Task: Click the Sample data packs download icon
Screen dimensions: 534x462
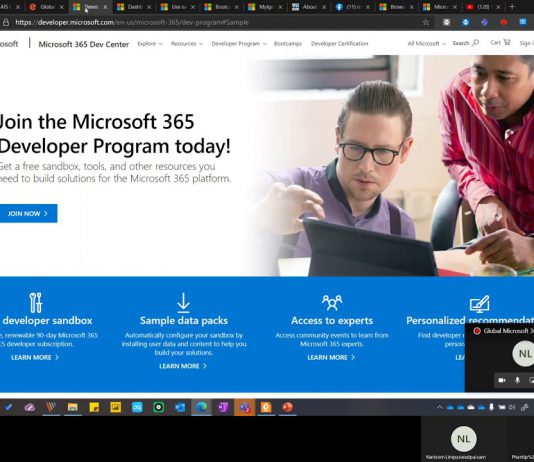Action: (183, 302)
